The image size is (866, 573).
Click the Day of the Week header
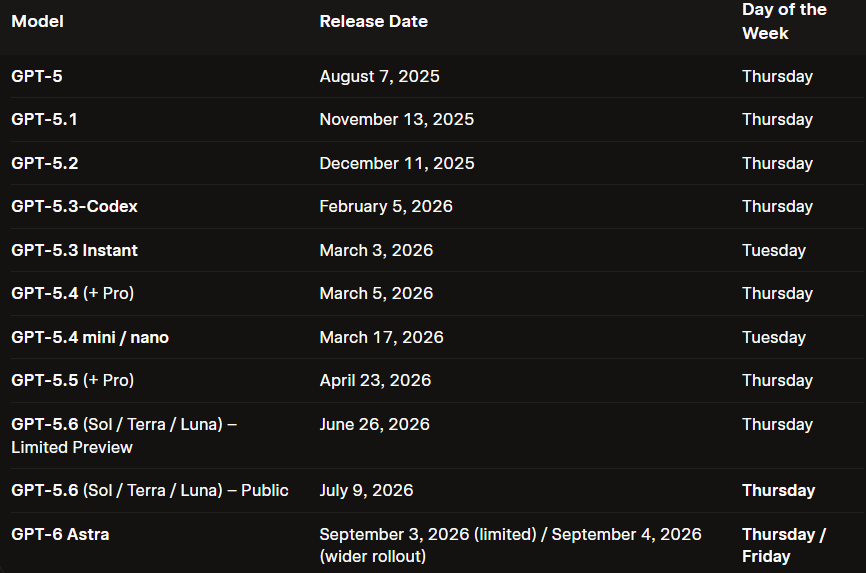(784, 21)
